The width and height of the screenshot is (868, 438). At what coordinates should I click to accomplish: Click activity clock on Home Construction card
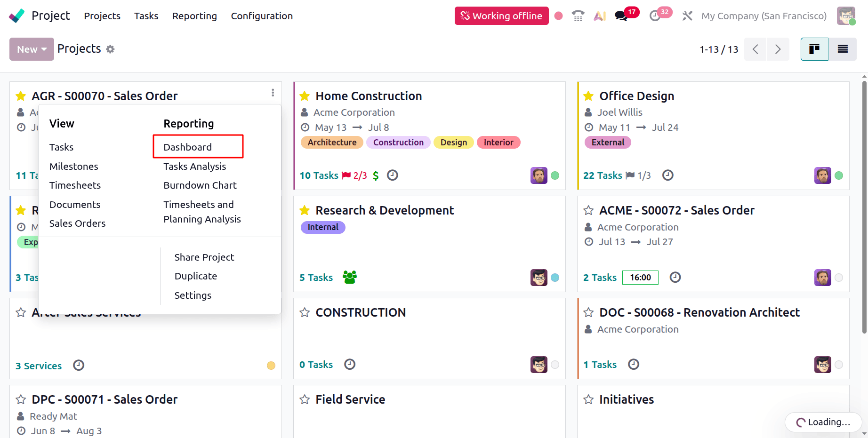393,175
